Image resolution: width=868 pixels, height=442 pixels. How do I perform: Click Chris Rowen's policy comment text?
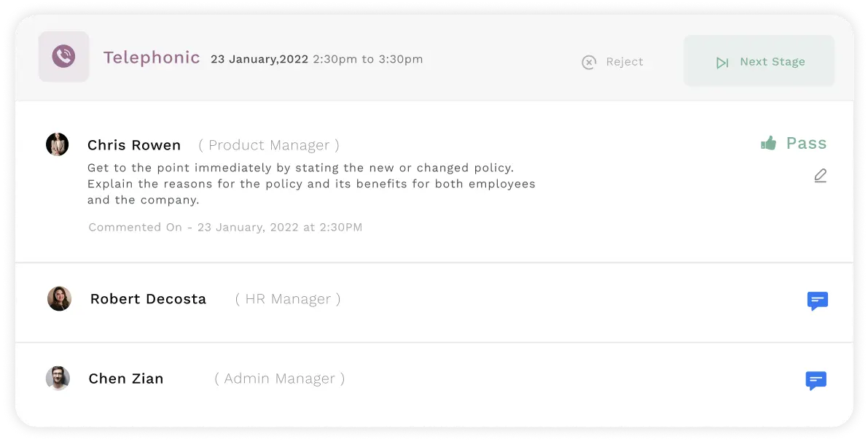(311, 184)
